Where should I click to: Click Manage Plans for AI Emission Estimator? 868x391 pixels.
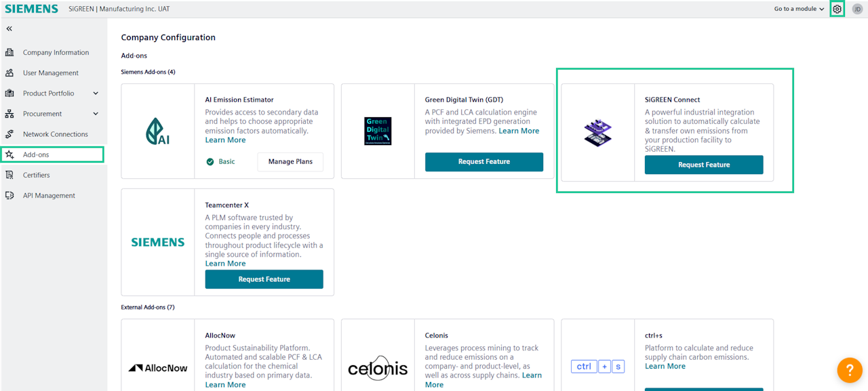coord(290,162)
